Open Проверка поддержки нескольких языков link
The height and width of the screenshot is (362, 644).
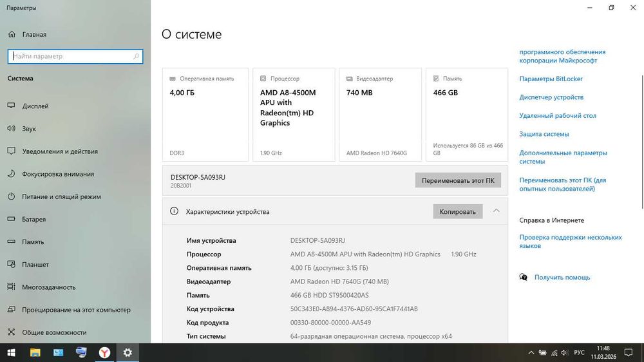coord(571,242)
